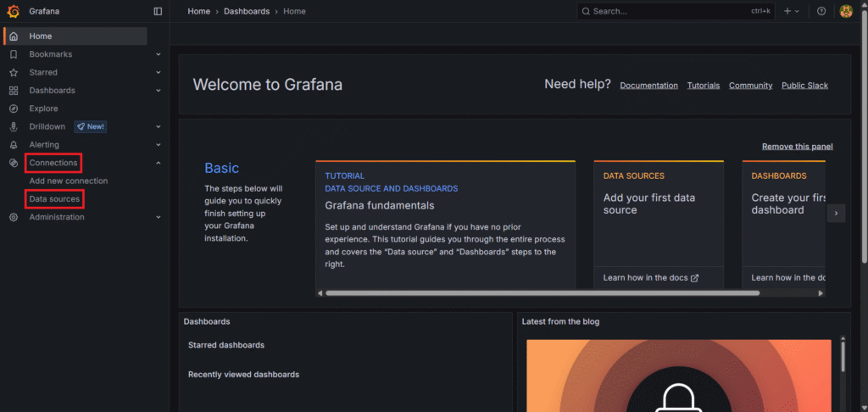The width and height of the screenshot is (868, 412).
Task: Click the Home house icon
Action: 14,36
